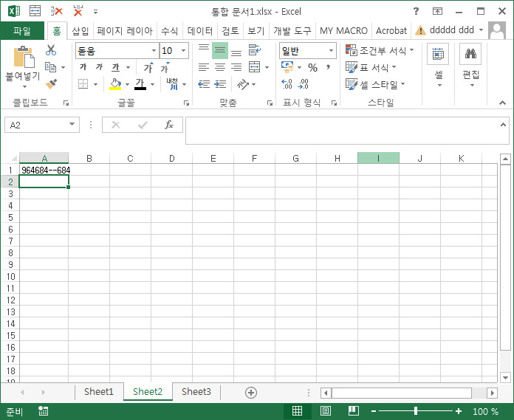514x420 pixels.
Task: Click the Paste clipboard icon
Action: [x=24, y=57]
